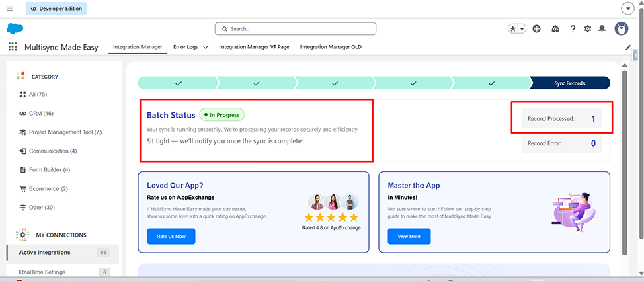Open the hamburger menu at top left
Image resolution: width=644 pixels, height=281 pixels.
point(10,9)
